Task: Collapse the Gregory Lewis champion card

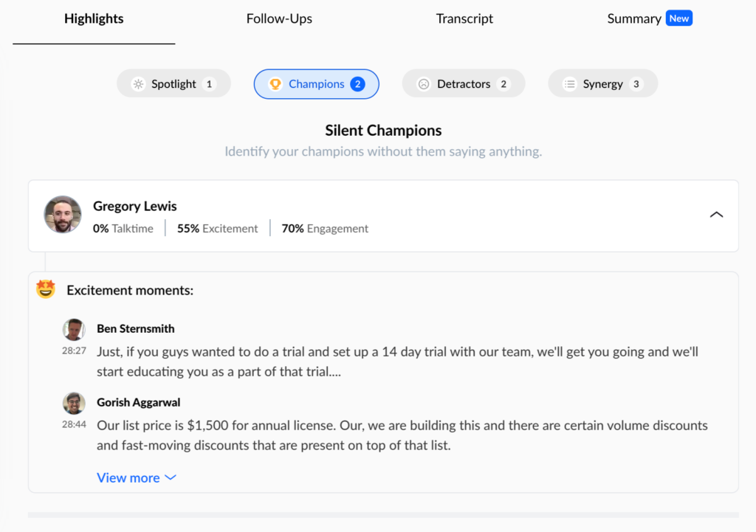Action: (716, 214)
